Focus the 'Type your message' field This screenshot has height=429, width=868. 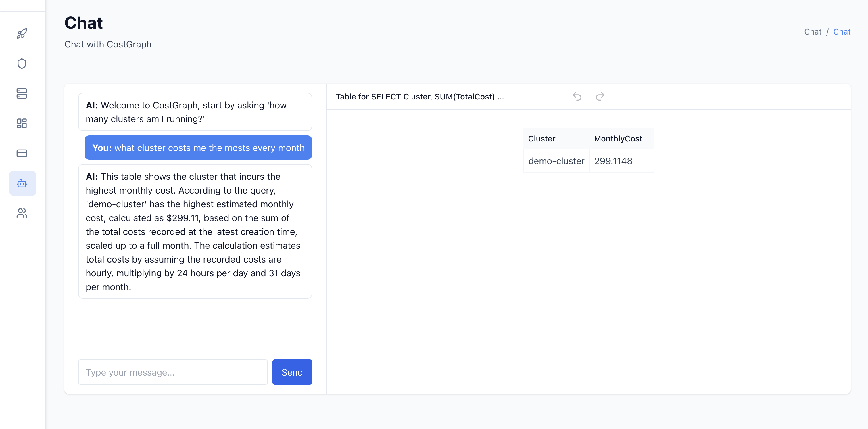[173, 372]
